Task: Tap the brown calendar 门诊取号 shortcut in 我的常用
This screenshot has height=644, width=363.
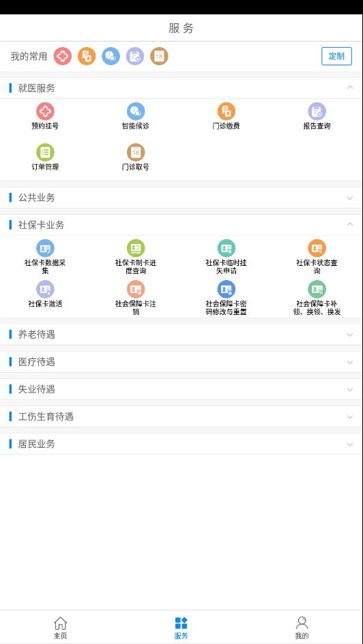Action: (x=159, y=57)
